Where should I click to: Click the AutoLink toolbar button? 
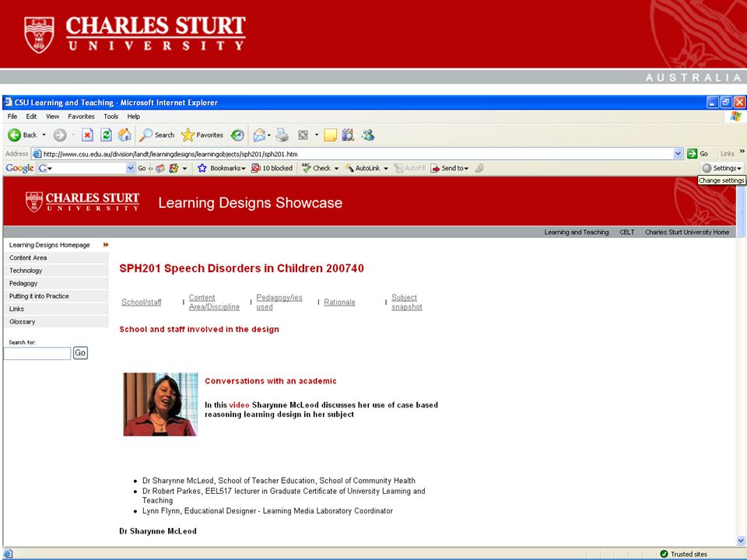click(x=363, y=168)
